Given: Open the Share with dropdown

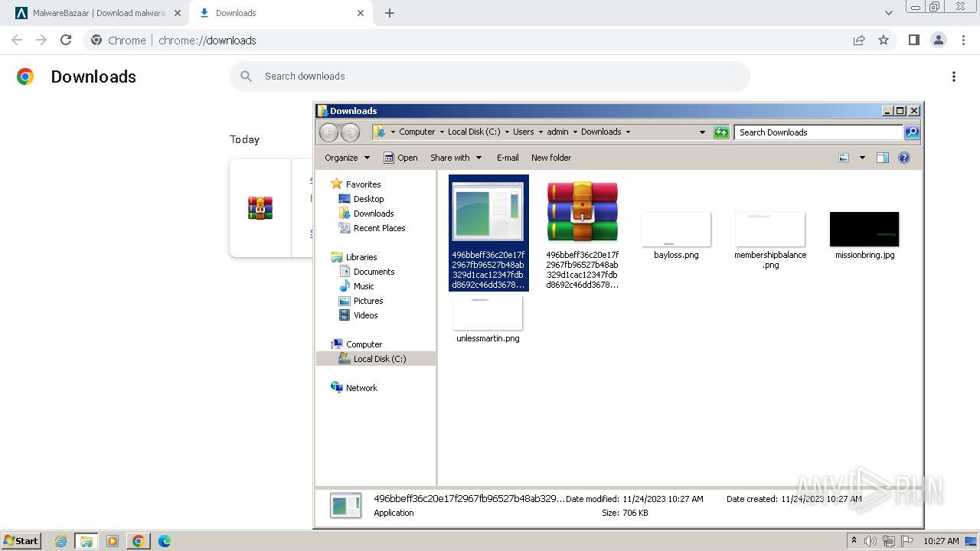Looking at the screenshot, I should click(x=456, y=158).
